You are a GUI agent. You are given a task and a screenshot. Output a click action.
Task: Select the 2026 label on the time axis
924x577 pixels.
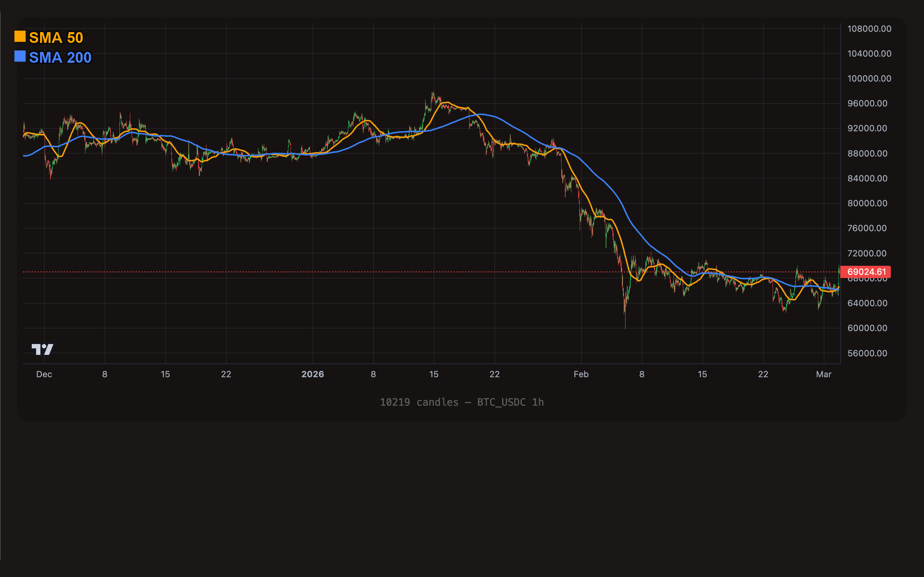pyautogui.click(x=313, y=374)
